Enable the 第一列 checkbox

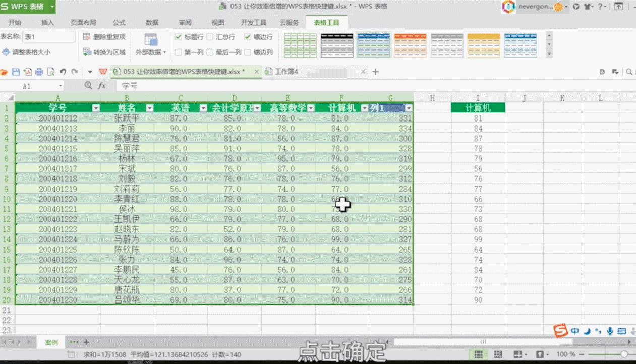pyautogui.click(x=178, y=52)
